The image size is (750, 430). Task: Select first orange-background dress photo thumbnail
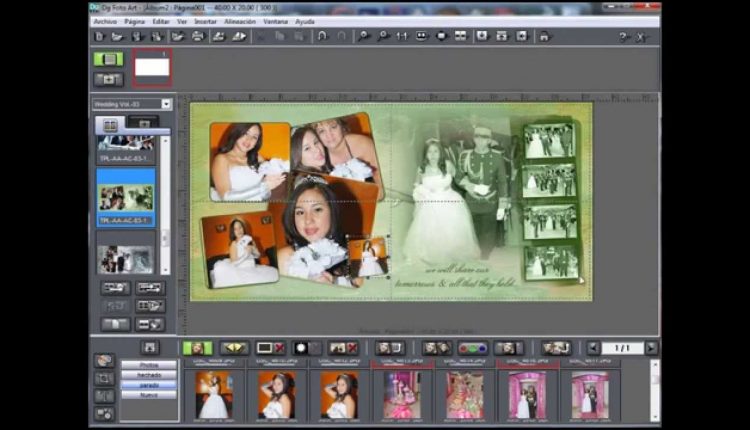tap(213, 395)
